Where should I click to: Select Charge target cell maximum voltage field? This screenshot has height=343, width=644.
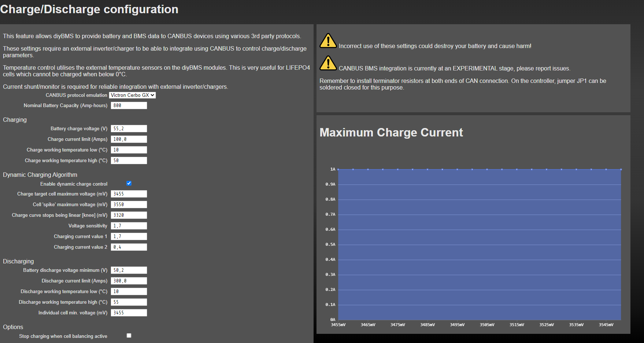[129, 194]
